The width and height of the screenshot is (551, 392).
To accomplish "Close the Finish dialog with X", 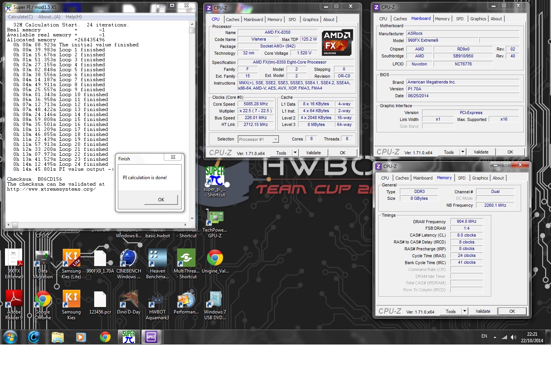I will click(x=173, y=157).
